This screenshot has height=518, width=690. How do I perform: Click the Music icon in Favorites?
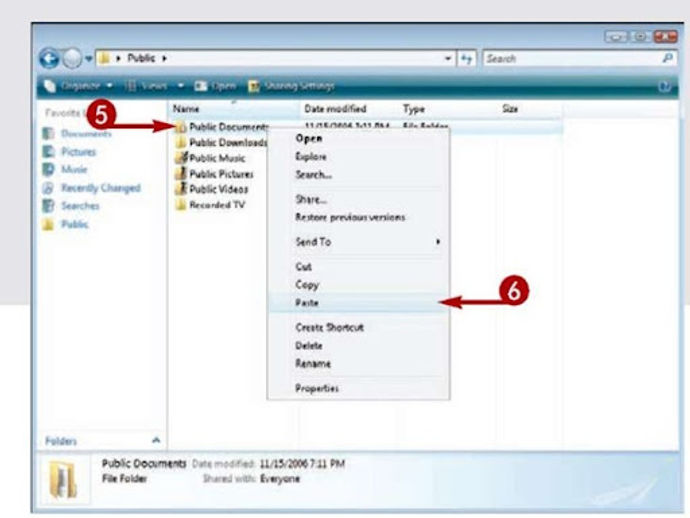tap(48, 169)
